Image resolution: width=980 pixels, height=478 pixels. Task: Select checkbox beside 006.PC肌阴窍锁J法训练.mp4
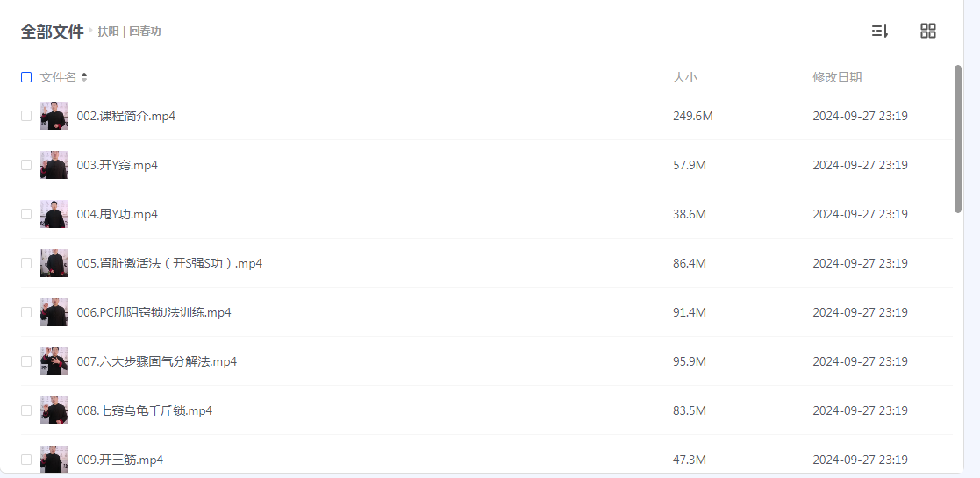point(26,312)
